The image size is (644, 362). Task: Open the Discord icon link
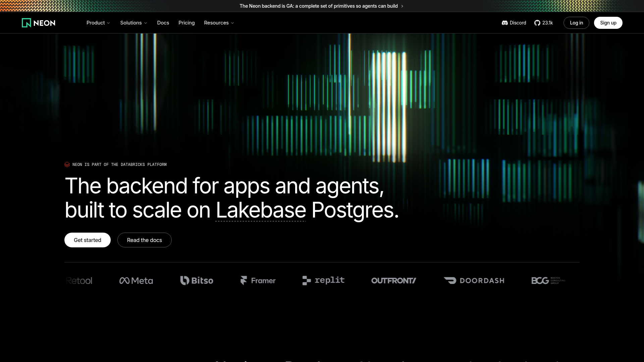(504, 23)
